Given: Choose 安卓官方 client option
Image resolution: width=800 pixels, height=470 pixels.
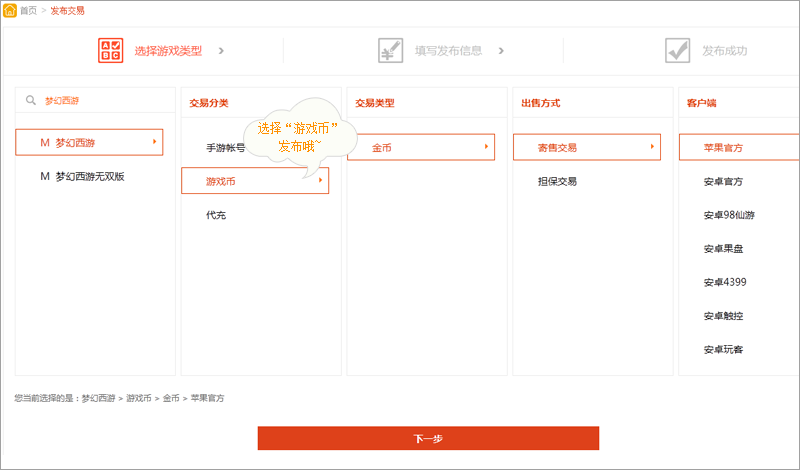Looking at the screenshot, I should click(723, 181).
